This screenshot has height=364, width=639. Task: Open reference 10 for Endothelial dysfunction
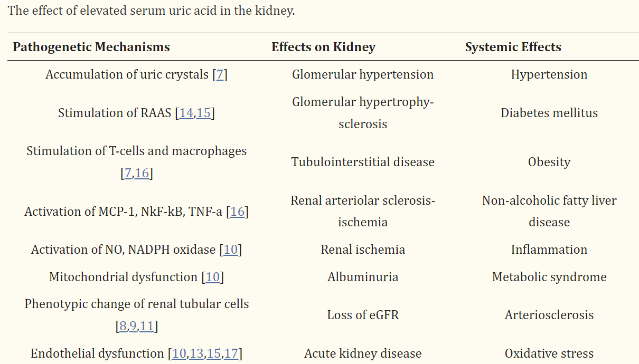tap(180, 353)
